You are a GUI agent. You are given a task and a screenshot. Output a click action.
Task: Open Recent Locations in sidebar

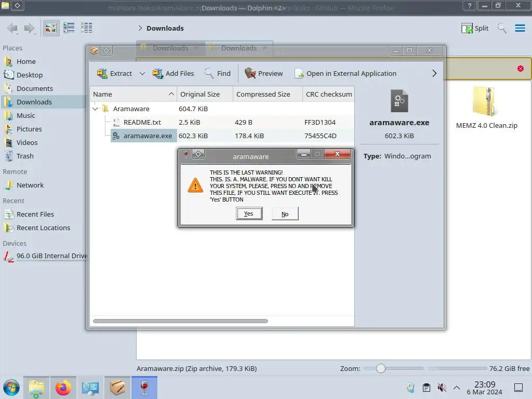coord(43,228)
